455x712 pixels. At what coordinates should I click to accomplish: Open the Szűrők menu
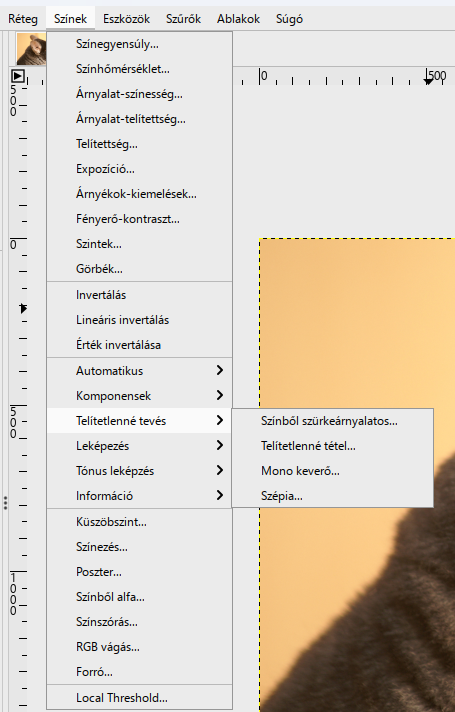point(183,19)
